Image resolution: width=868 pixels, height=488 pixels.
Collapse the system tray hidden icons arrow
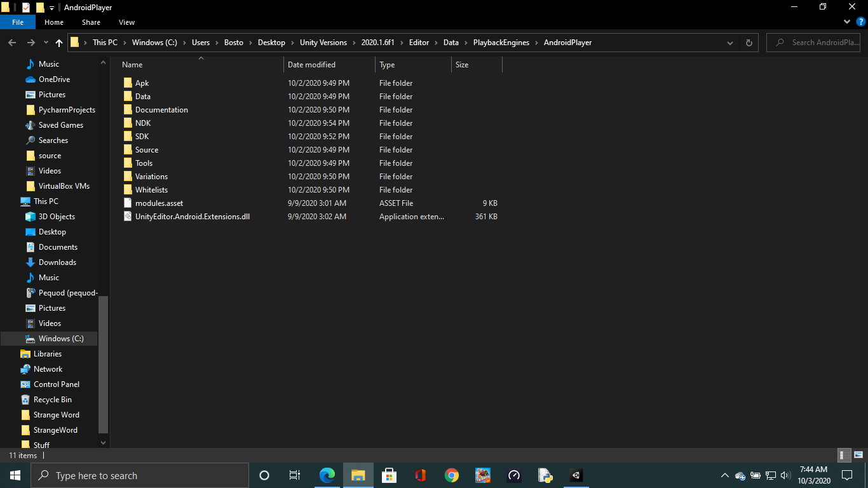(724, 475)
